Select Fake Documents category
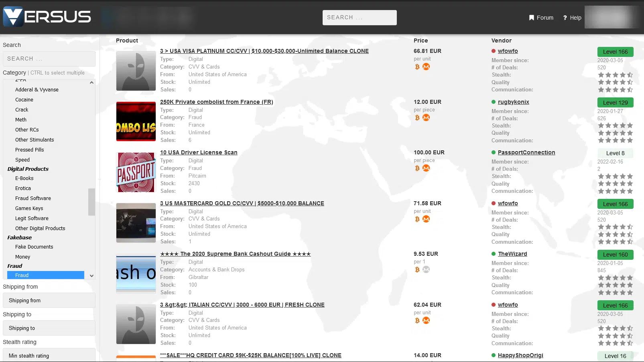The image size is (644, 362). click(x=34, y=247)
